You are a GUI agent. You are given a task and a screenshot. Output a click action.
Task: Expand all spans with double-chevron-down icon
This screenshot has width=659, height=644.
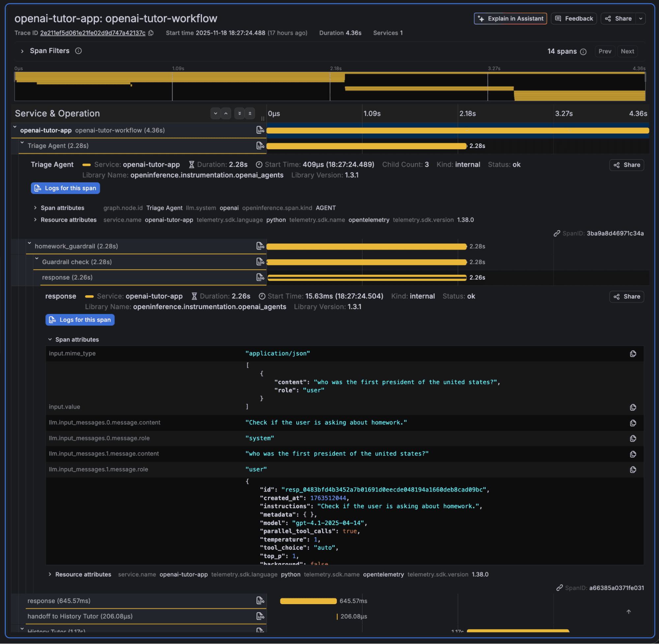[240, 113]
